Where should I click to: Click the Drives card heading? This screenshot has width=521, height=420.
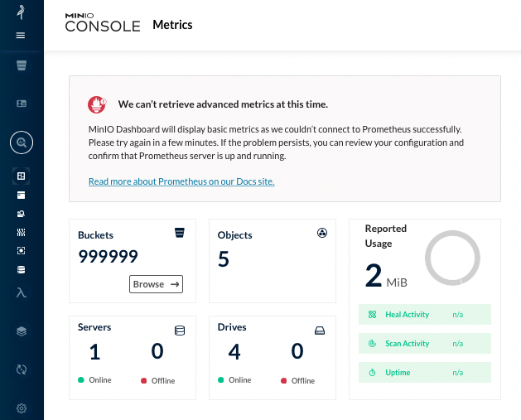pyautogui.click(x=232, y=327)
